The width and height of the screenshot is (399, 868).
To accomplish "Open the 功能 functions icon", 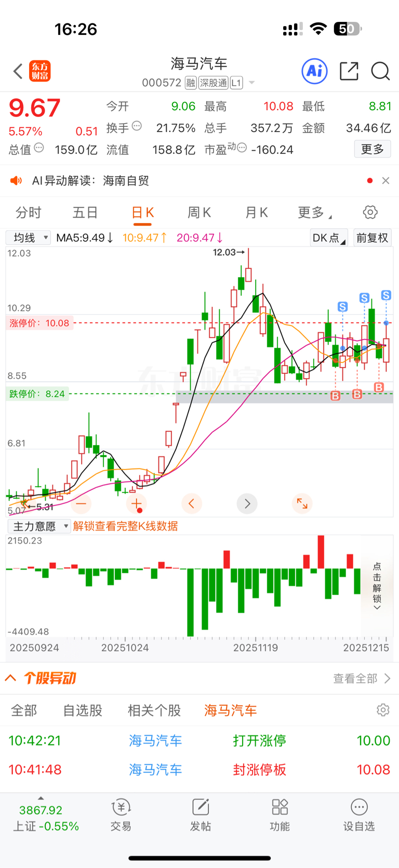I will click(x=280, y=815).
